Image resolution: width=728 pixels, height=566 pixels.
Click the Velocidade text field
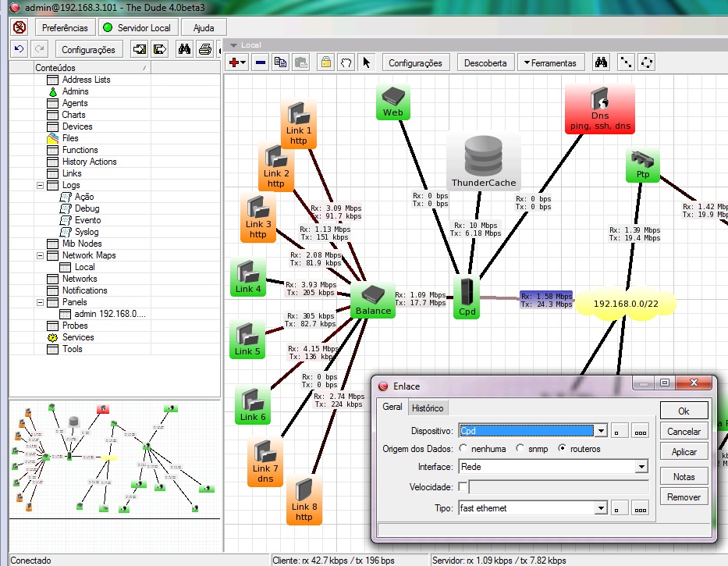[559, 487]
